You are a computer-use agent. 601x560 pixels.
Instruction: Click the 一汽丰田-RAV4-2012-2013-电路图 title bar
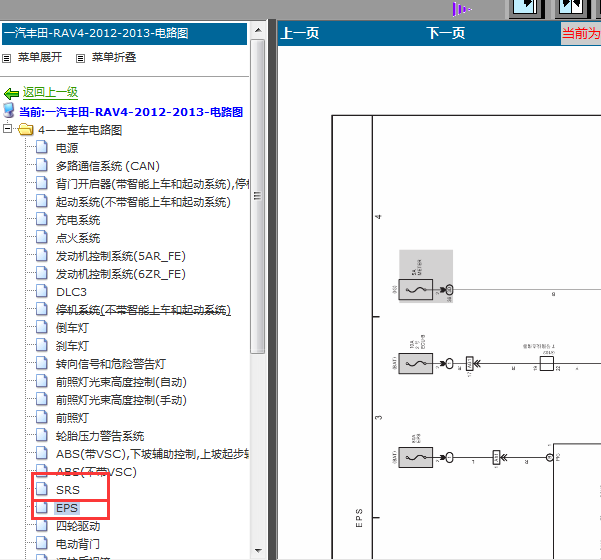coord(125,34)
